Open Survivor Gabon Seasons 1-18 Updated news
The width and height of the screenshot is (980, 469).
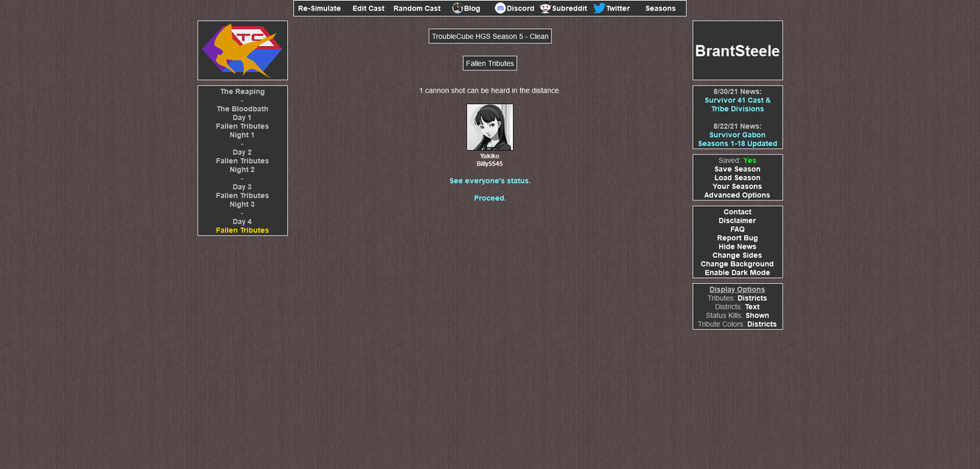737,139
